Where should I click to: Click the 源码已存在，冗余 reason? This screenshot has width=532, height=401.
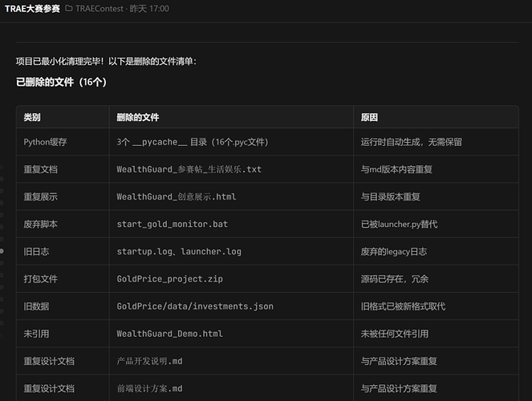(394, 279)
